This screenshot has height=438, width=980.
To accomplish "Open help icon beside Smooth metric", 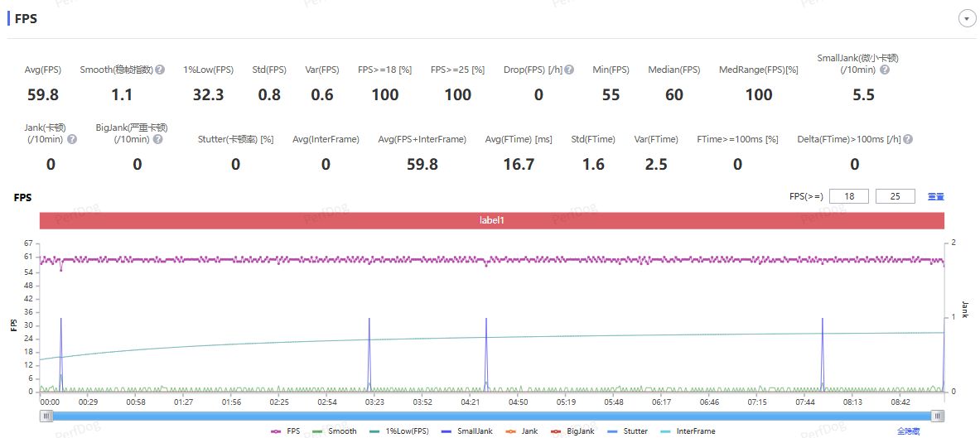I will pos(160,70).
